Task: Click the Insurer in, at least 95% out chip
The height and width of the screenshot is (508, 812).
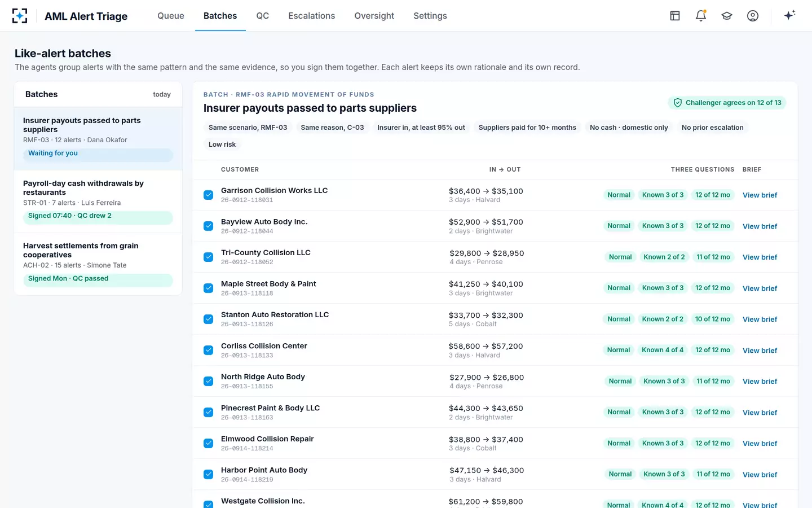Action: 421,128
